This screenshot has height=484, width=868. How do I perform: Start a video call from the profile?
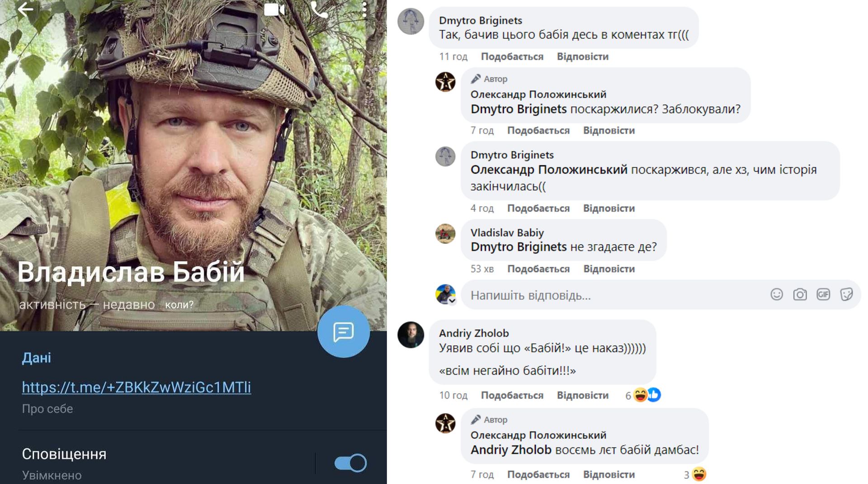[274, 9]
